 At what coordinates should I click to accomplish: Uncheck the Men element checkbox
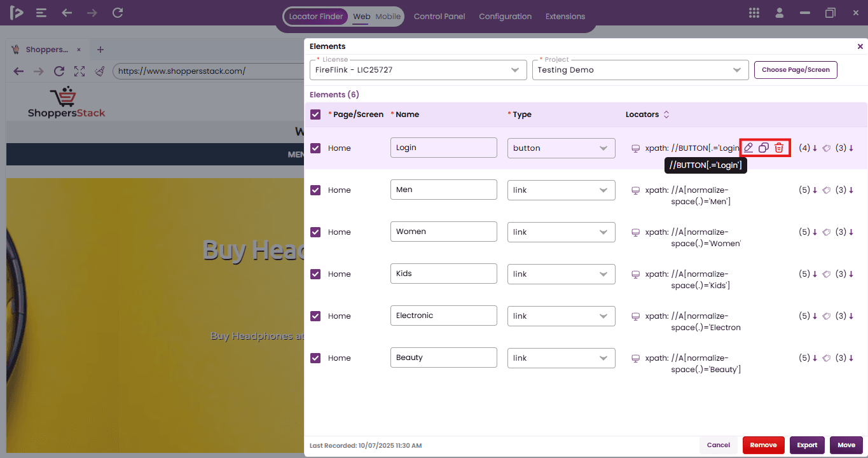tap(315, 190)
